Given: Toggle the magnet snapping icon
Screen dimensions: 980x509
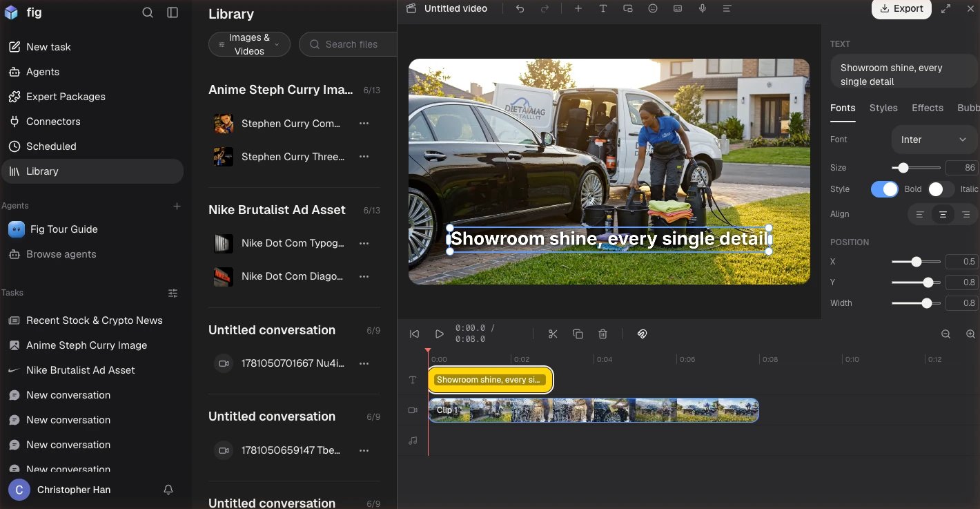Looking at the screenshot, I should (642, 334).
